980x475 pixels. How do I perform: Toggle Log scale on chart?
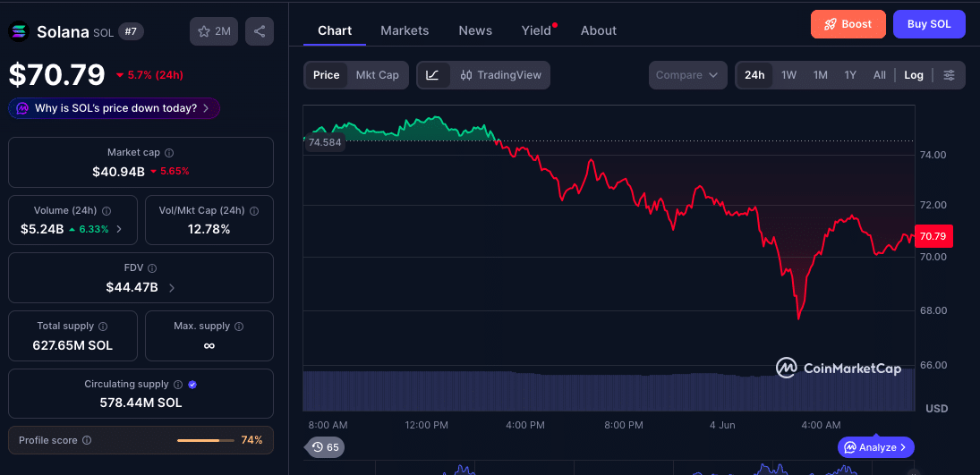[914, 75]
